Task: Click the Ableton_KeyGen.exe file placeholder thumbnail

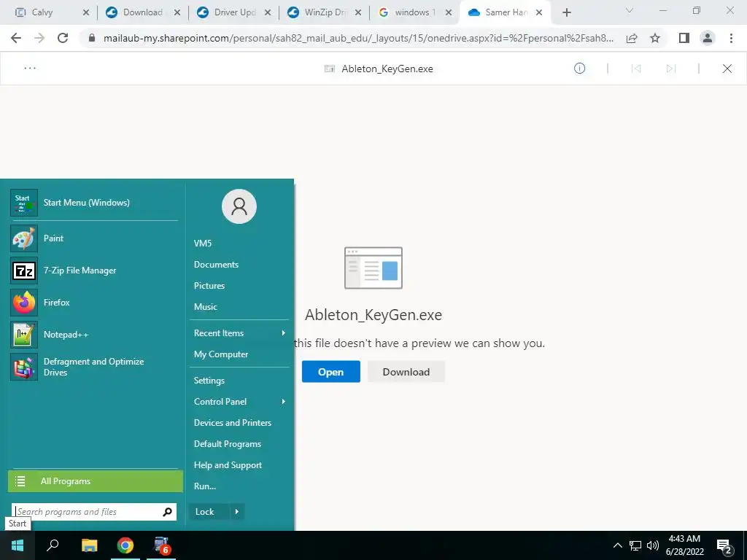Action: point(373,268)
